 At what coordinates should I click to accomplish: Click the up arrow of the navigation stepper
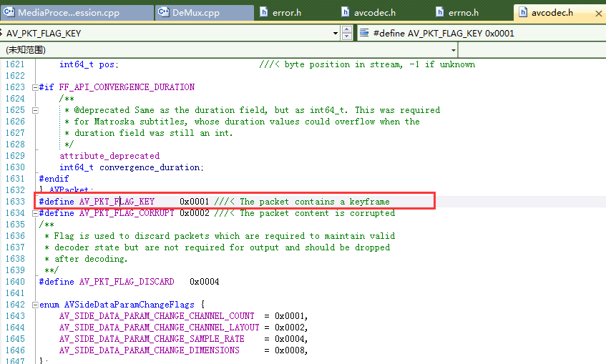coord(347,29)
